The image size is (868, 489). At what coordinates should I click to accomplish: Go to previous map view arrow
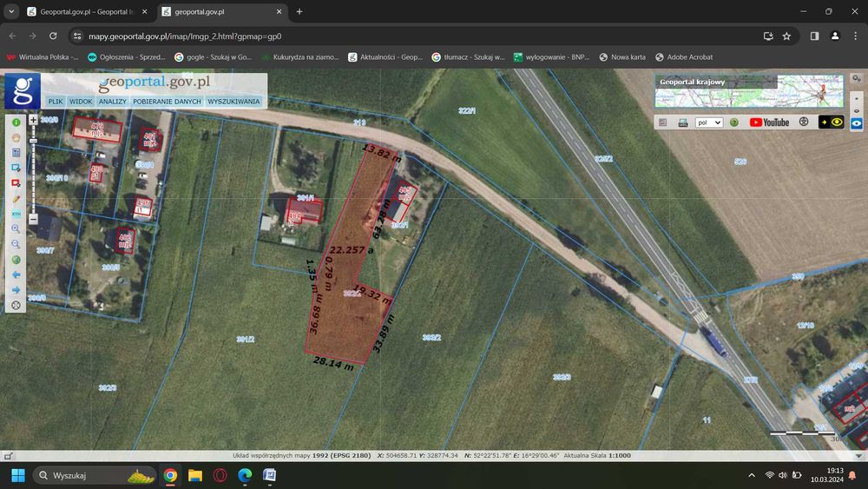(16, 274)
